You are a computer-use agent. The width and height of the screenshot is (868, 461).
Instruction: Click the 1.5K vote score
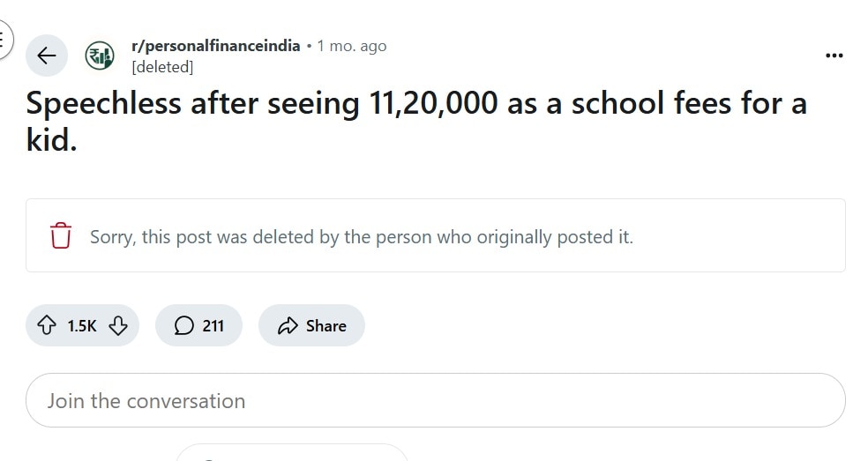(82, 326)
